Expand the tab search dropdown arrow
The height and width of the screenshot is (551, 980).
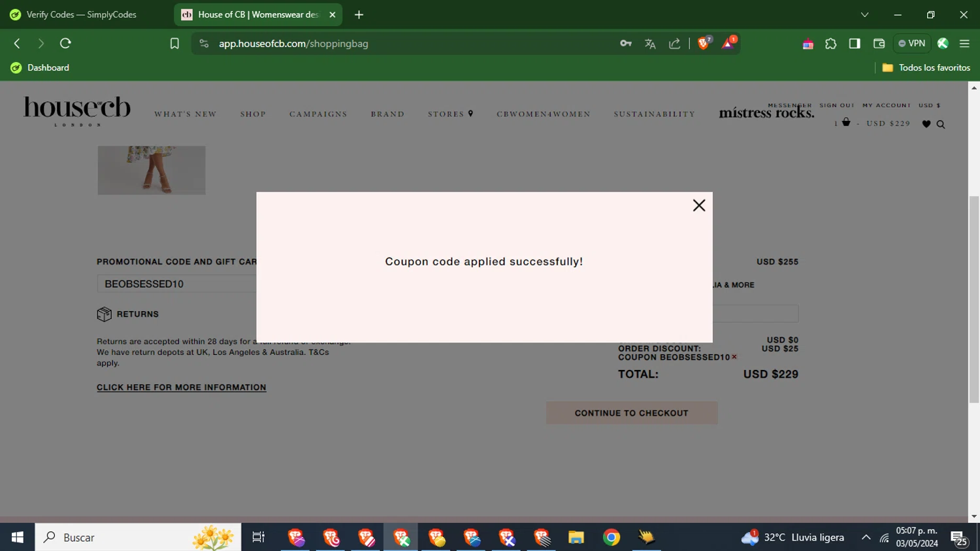click(x=864, y=14)
